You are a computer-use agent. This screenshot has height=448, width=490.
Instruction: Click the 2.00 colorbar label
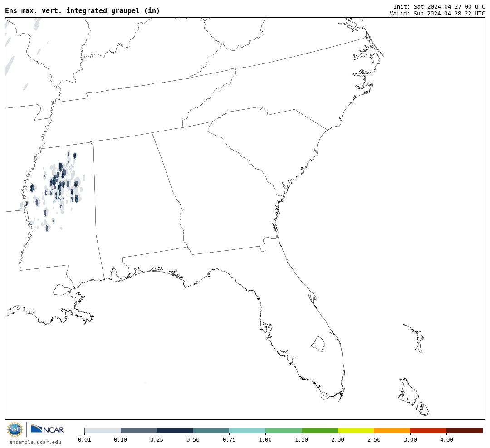click(x=338, y=439)
